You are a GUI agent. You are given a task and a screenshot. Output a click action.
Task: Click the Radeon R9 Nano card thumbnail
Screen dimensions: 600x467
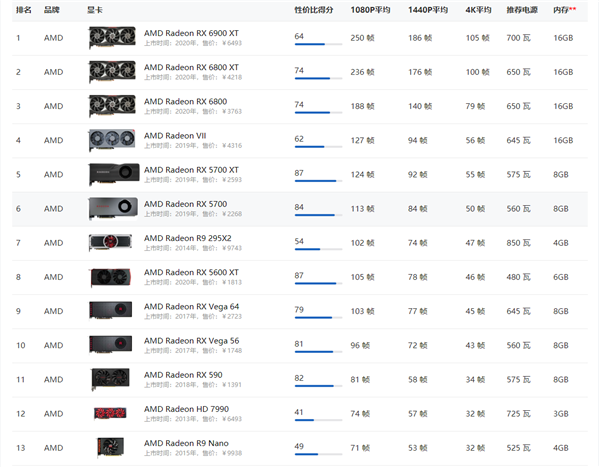110,447
